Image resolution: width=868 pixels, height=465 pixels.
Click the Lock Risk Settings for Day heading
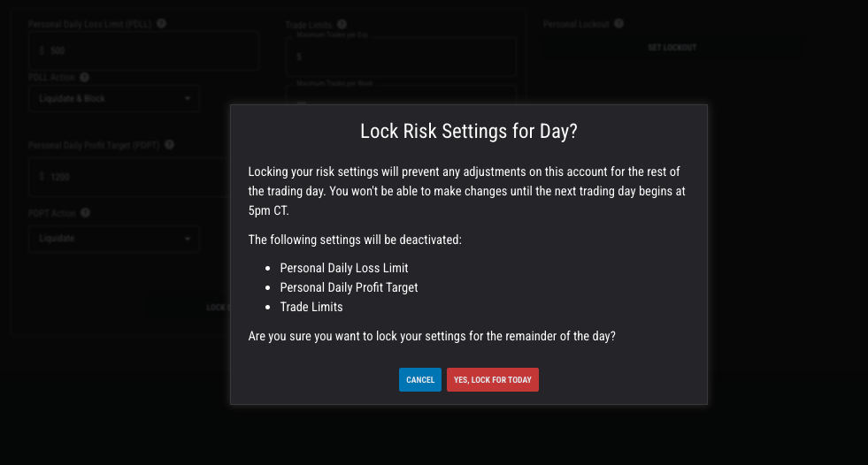tap(469, 132)
